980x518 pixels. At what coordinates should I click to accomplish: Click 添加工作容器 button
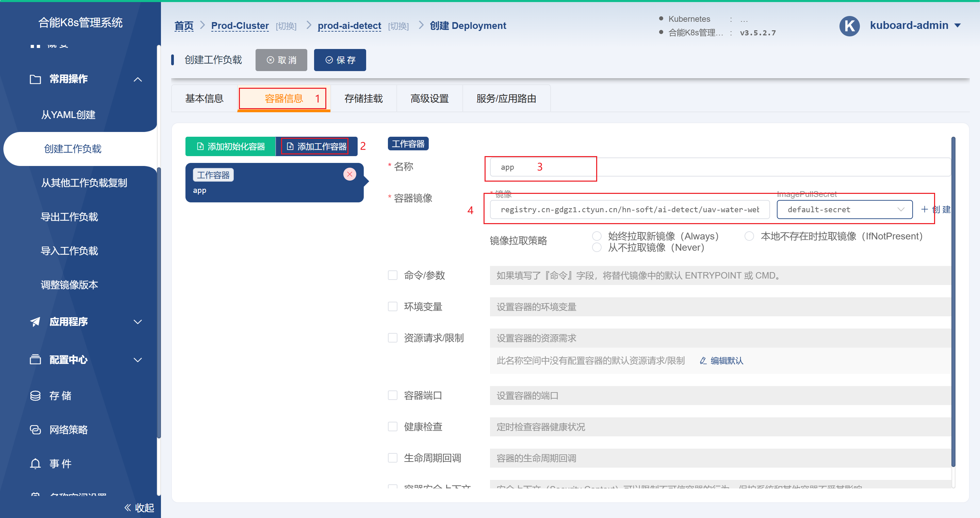click(x=316, y=147)
